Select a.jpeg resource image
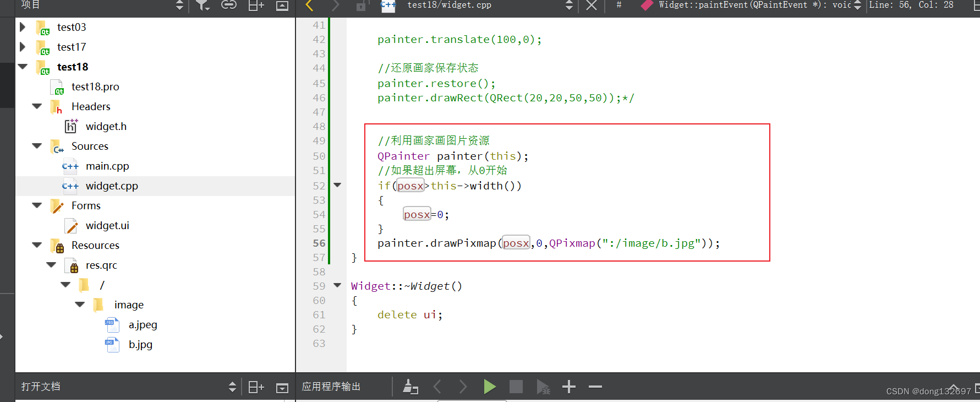 [x=143, y=324]
